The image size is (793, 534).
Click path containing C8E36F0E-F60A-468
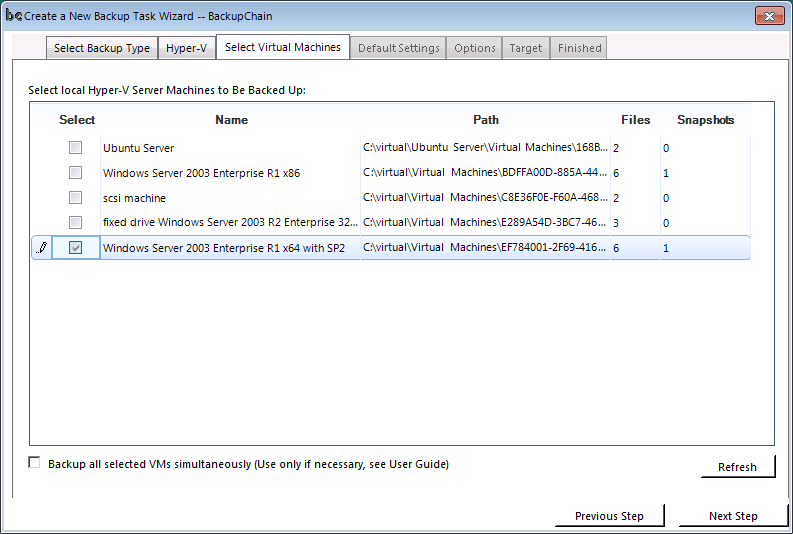pyautogui.click(x=485, y=197)
